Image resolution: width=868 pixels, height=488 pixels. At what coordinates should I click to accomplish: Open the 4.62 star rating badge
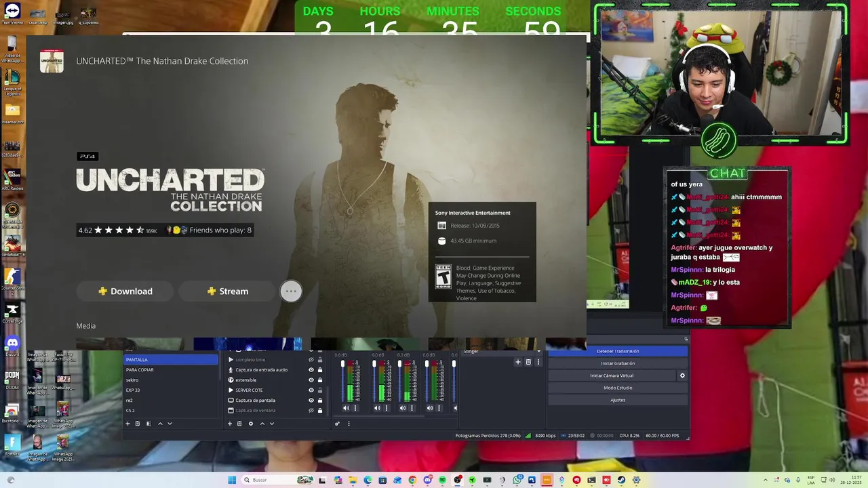coord(118,230)
